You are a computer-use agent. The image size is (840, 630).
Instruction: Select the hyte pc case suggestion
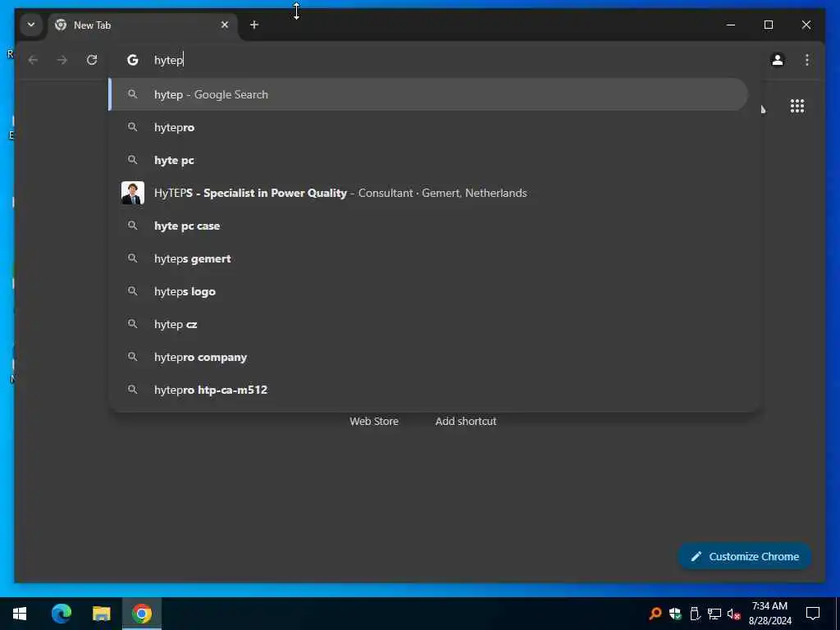[x=427, y=226]
